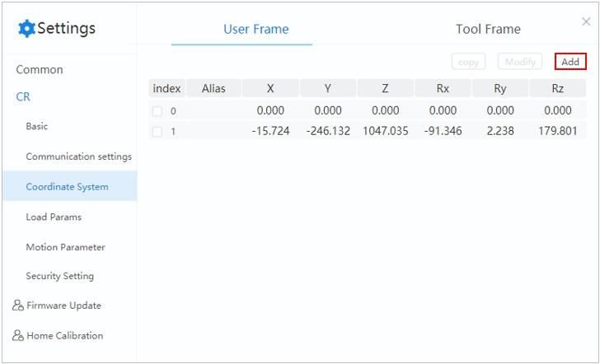
Task: Click the Firmware Update user-lock icon
Action: pos(18,305)
